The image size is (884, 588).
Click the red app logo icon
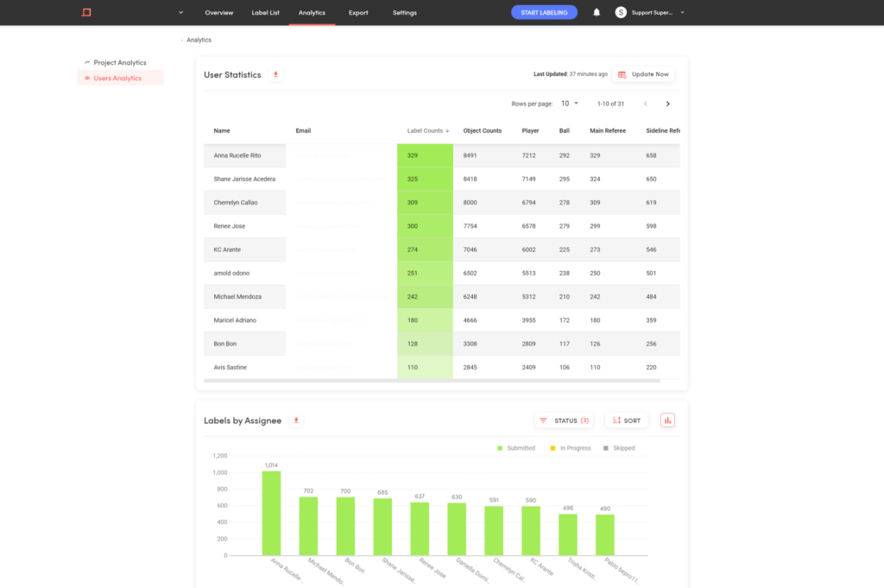tap(86, 12)
